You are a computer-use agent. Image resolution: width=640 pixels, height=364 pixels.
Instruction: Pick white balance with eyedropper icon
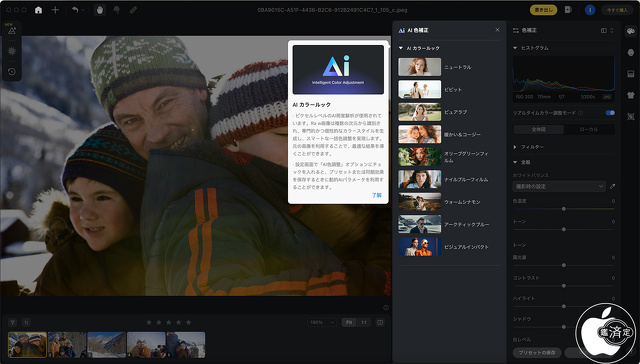[x=612, y=186]
